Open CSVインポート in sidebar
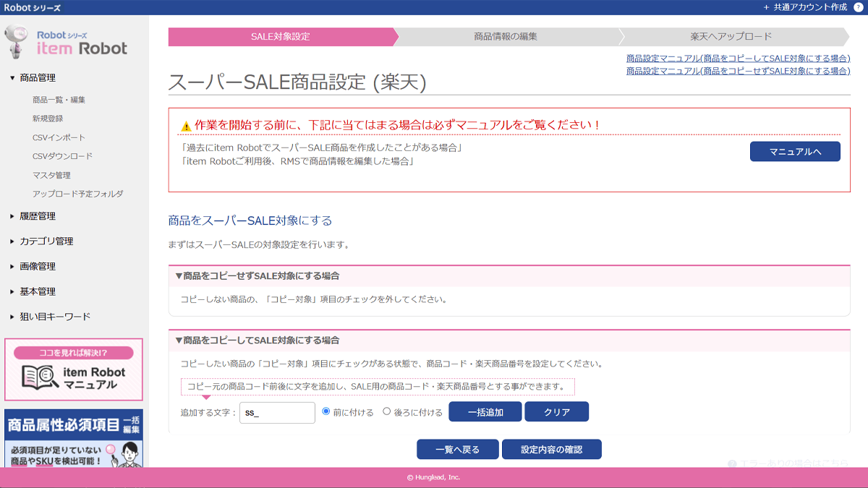This screenshot has height=488, width=868. click(59, 137)
